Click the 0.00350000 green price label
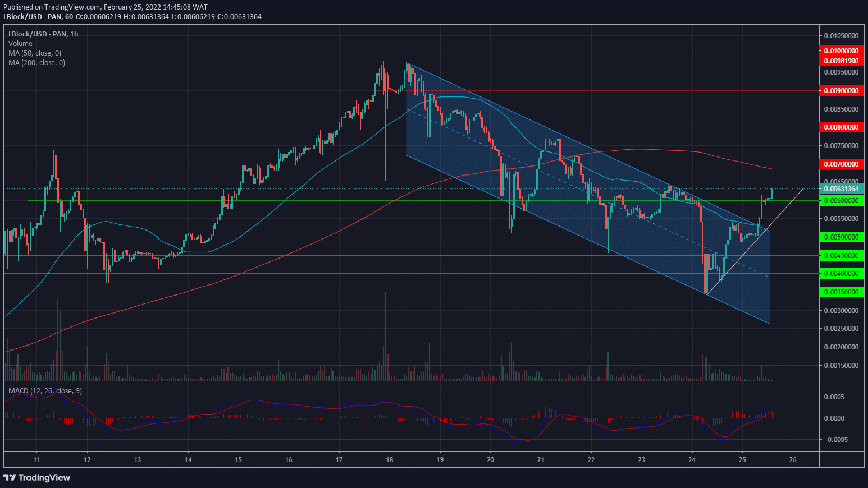The height and width of the screenshot is (488, 868). [x=840, y=292]
